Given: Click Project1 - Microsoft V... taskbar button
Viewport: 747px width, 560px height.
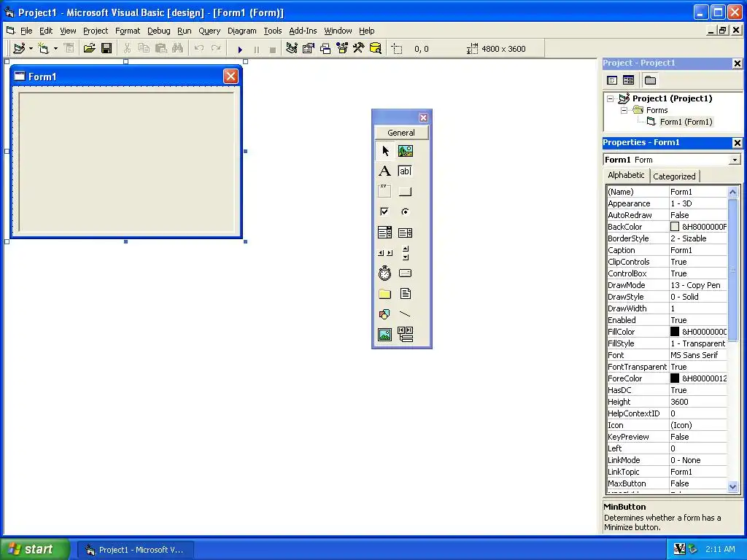Looking at the screenshot, I should tap(136, 550).
